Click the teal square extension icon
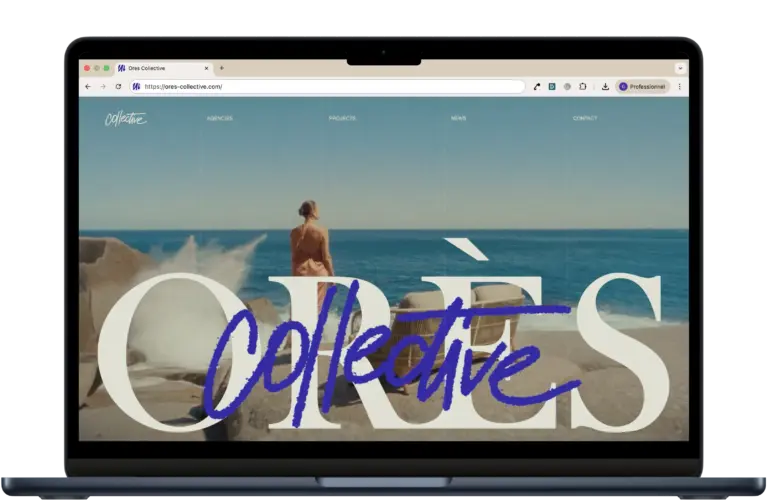 point(552,87)
